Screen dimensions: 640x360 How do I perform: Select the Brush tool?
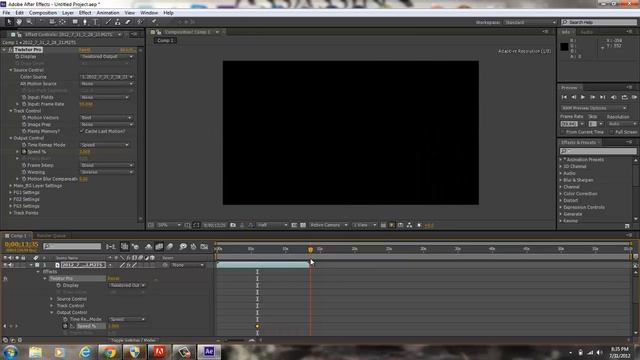tap(108, 22)
